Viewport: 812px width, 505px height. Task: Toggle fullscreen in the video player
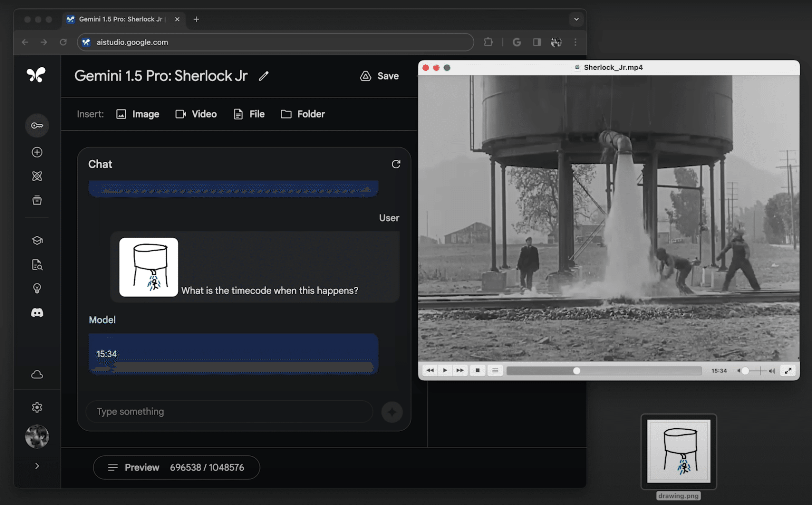(x=788, y=371)
